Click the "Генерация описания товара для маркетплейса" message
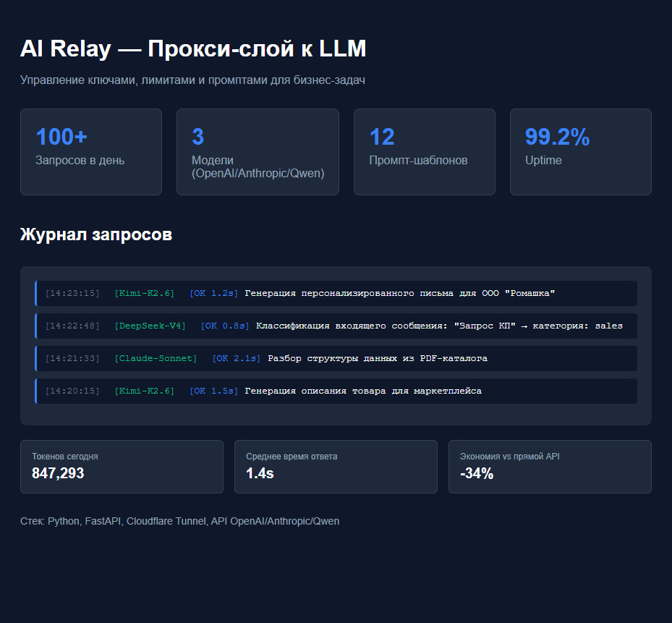672x623 pixels. click(x=363, y=391)
